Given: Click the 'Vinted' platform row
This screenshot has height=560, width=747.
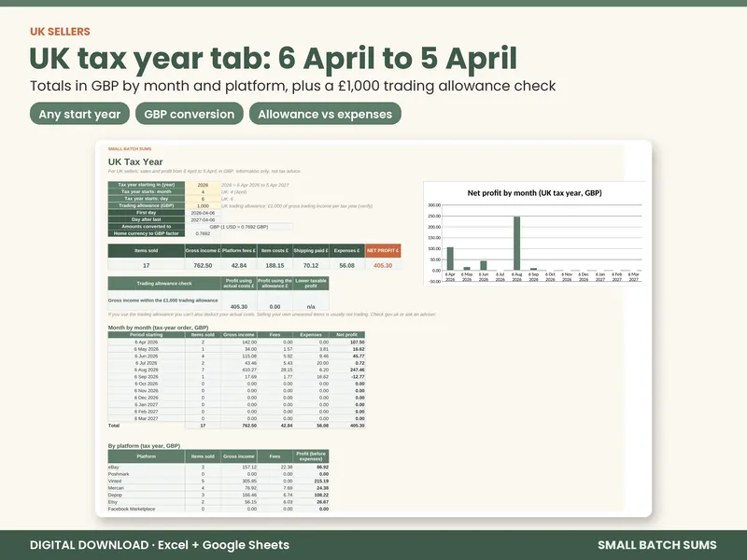Looking at the screenshot, I should [218, 481].
